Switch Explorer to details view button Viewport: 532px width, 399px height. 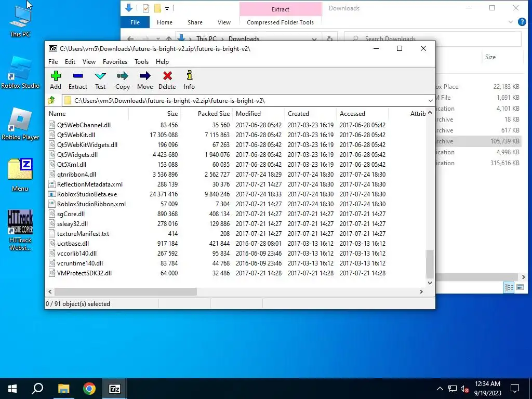tap(509, 288)
